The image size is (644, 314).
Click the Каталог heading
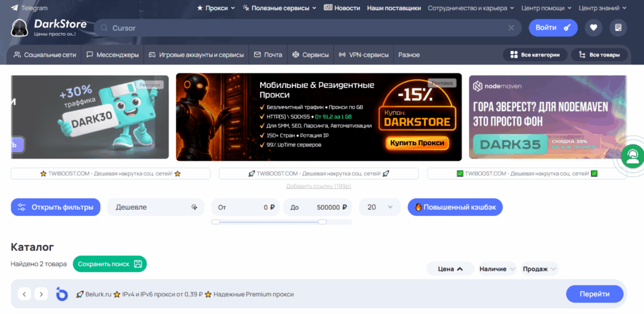coord(33,247)
